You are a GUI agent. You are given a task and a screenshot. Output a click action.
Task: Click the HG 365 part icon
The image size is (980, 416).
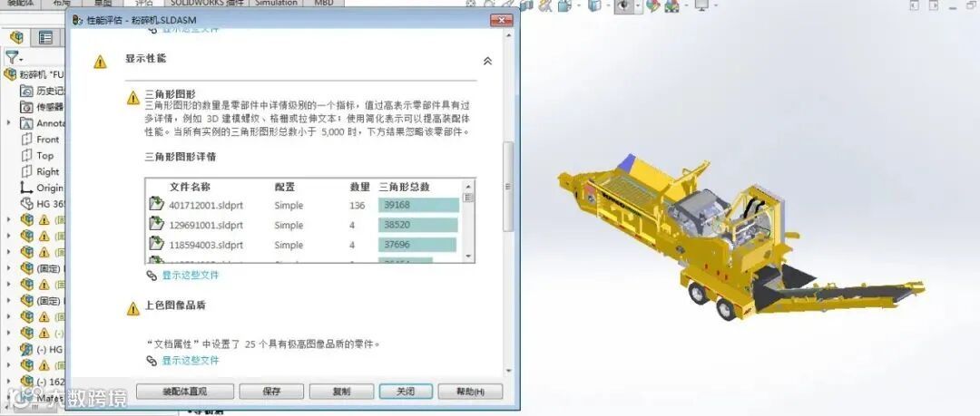click(26, 204)
